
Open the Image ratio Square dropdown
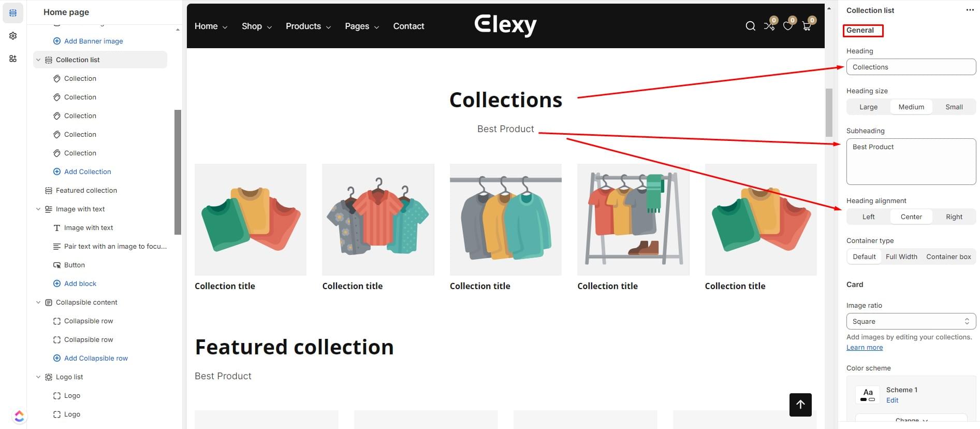tap(911, 321)
